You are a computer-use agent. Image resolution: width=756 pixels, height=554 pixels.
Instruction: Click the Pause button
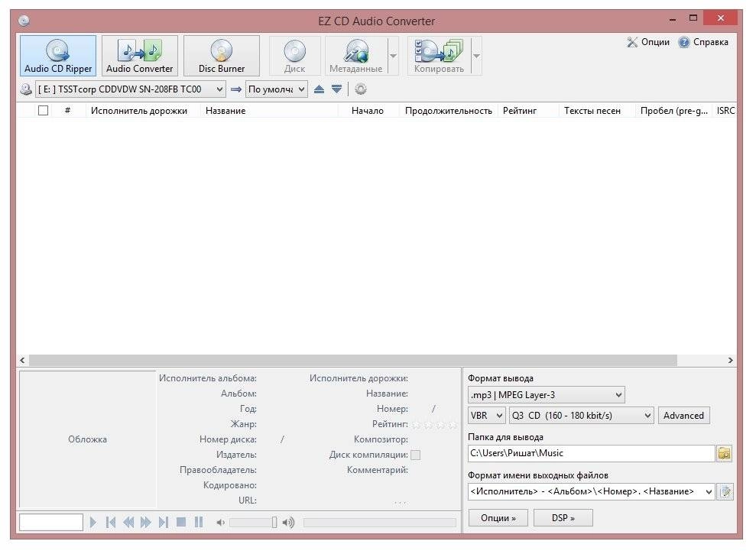click(199, 522)
